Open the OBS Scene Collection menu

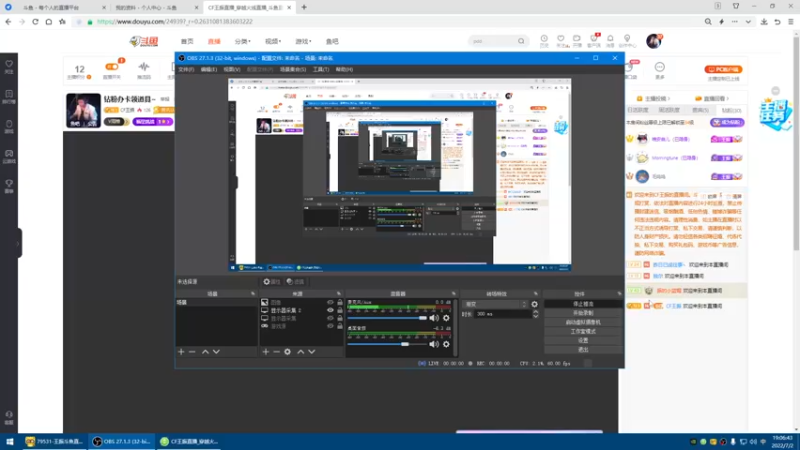coord(293,69)
